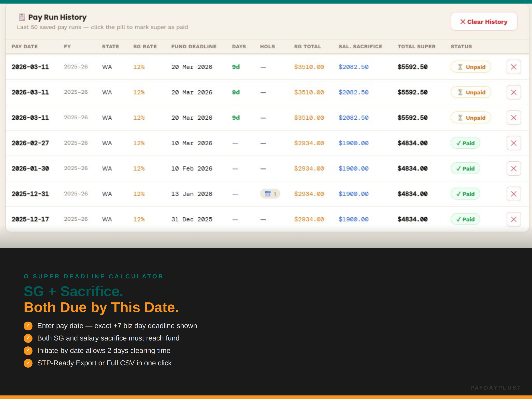Screen dimensions: 532x399
Task: Mark the 2026-01-30 pay run as unpaid
Action: pos(465,168)
